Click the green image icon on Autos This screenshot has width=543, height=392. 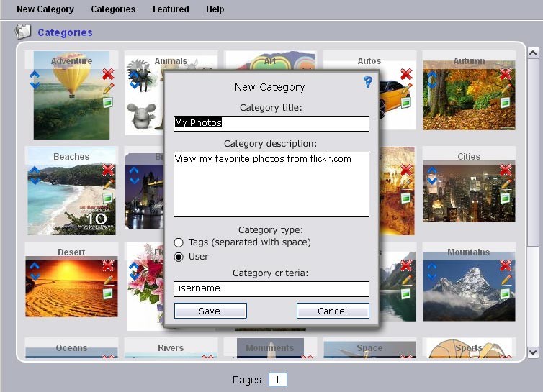pos(405,102)
